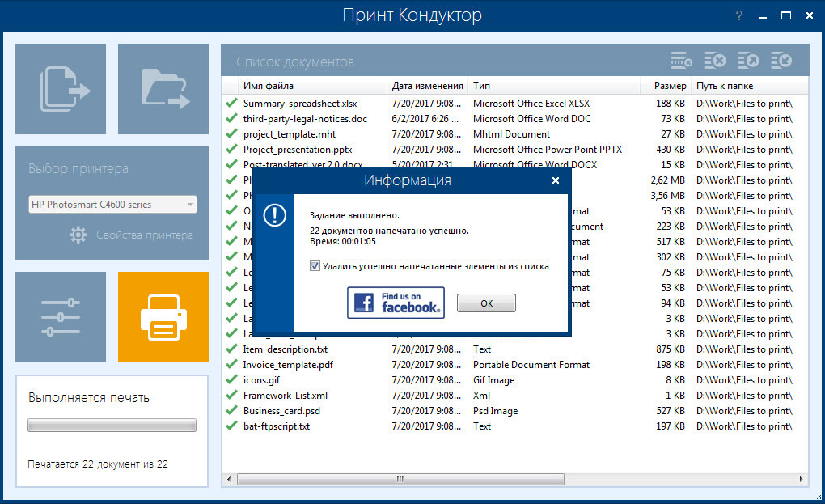Click the horizontal scrollbar thumb

(x=400, y=479)
